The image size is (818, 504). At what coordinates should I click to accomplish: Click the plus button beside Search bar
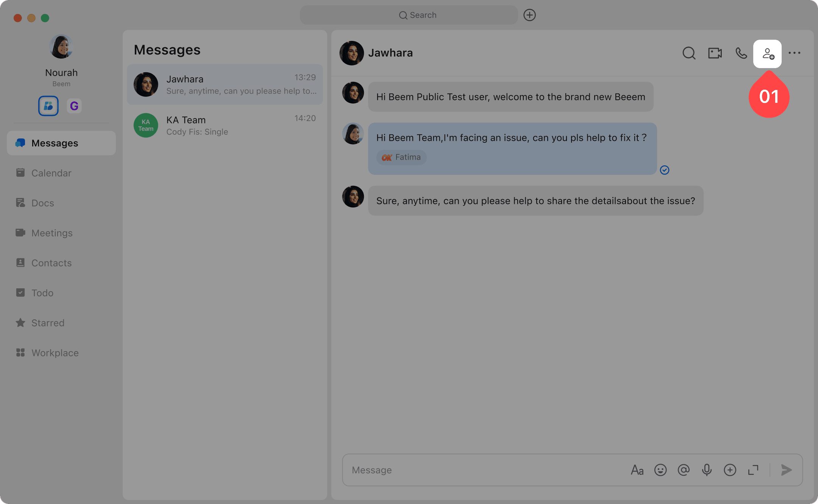tap(529, 15)
